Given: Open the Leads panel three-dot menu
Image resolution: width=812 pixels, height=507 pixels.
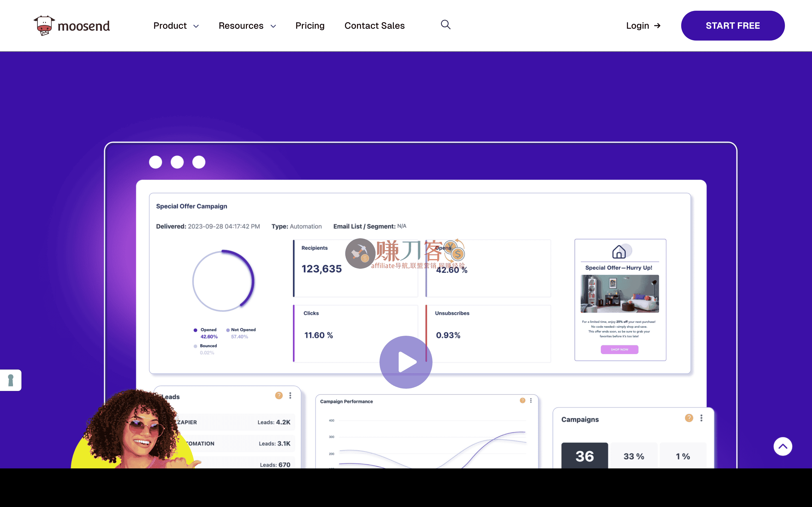Looking at the screenshot, I should (290, 395).
